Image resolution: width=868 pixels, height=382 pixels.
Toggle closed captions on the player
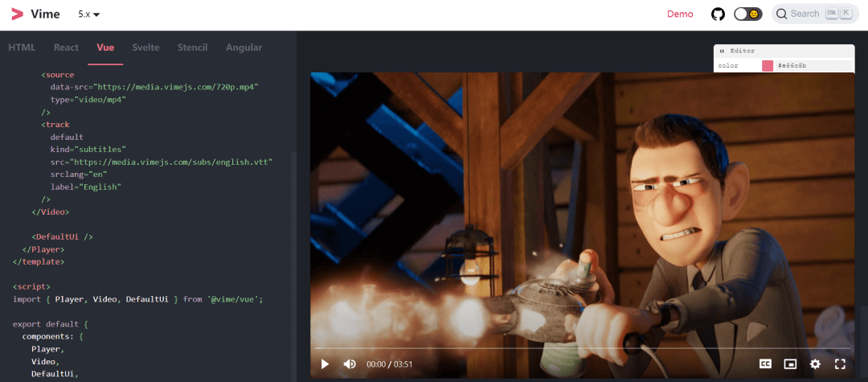(x=765, y=364)
